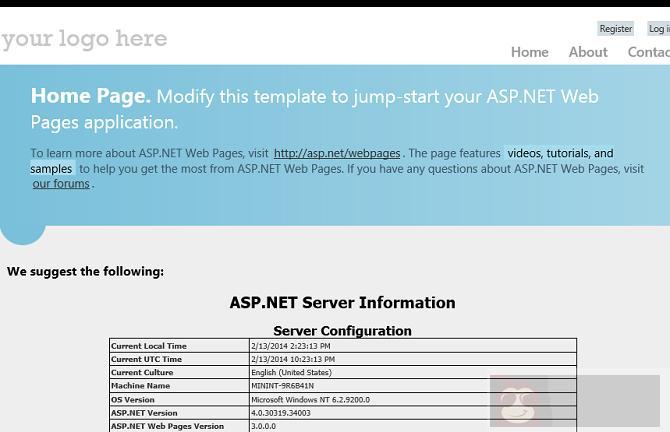Click the 'Current Culture' label cell

click(x=179, y=372)
